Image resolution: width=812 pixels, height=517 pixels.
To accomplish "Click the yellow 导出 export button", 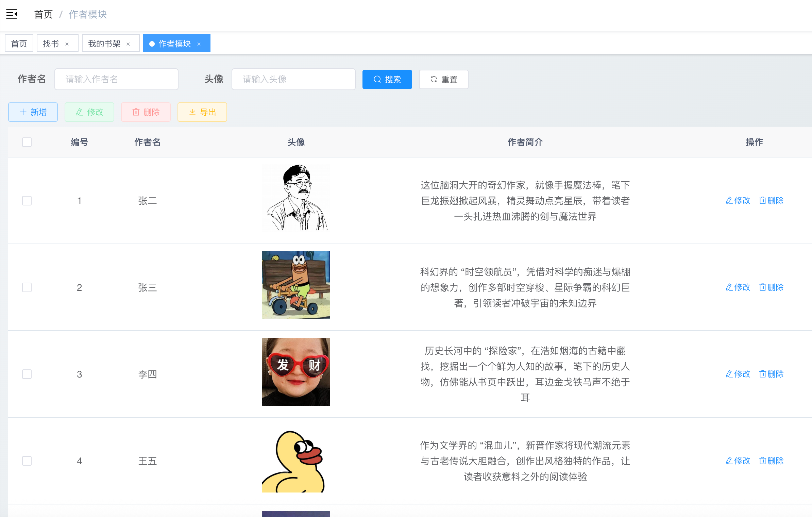I will pos(202,112).
